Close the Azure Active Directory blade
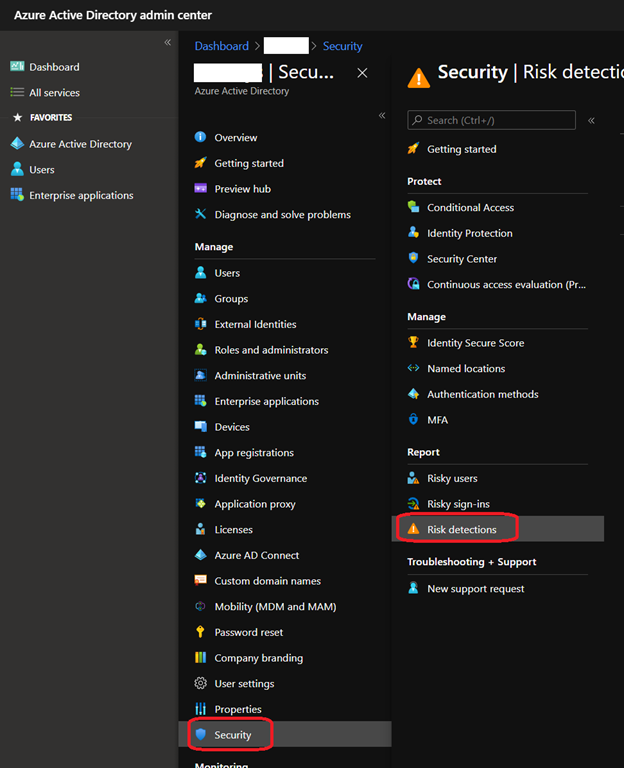624x768 pixels. coord(363,73)
